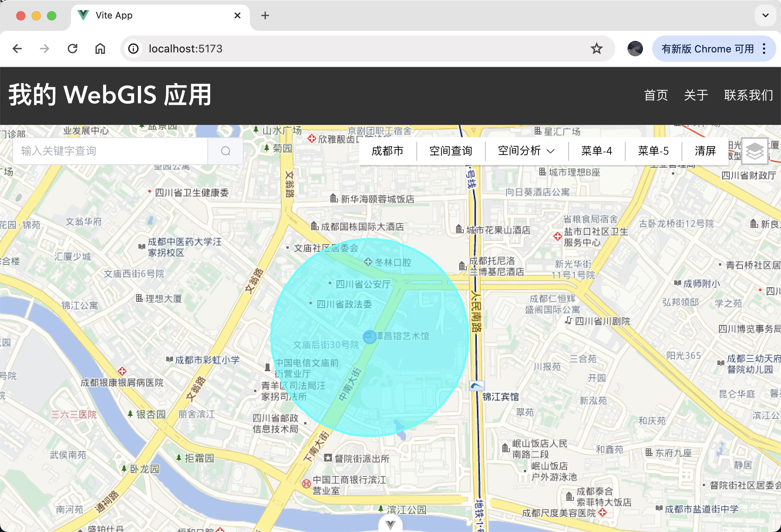Open the 联系我们 link
The image size is (781, 532).
(749, 95)
